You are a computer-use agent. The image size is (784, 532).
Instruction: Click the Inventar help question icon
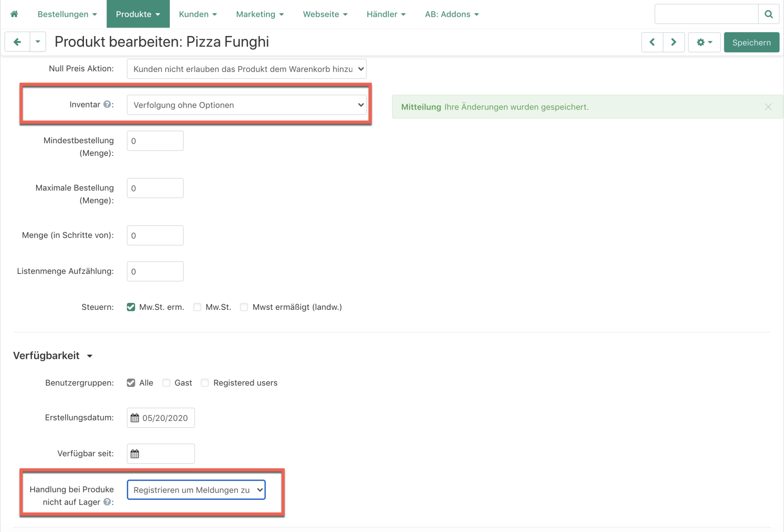tap(107, 104)
